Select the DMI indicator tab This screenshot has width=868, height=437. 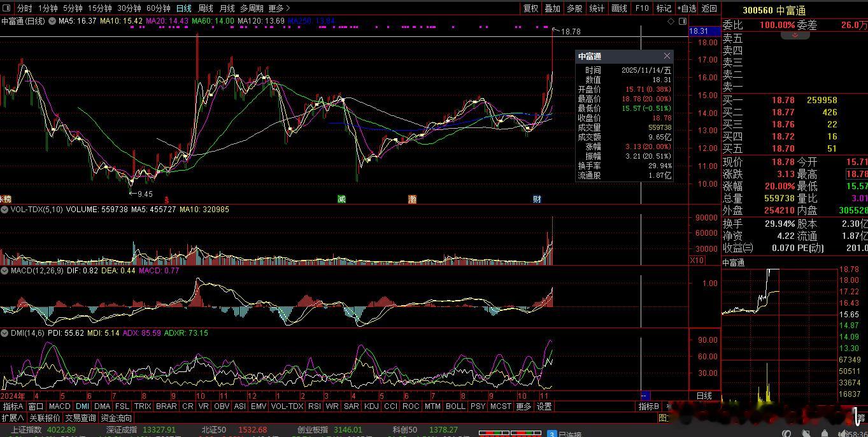tap(82, 406)
